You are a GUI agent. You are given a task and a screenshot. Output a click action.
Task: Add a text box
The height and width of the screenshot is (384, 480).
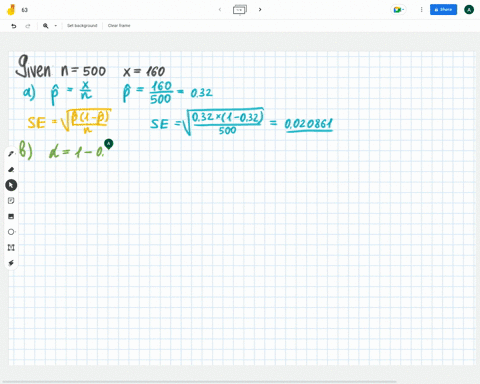pos(11,247)
